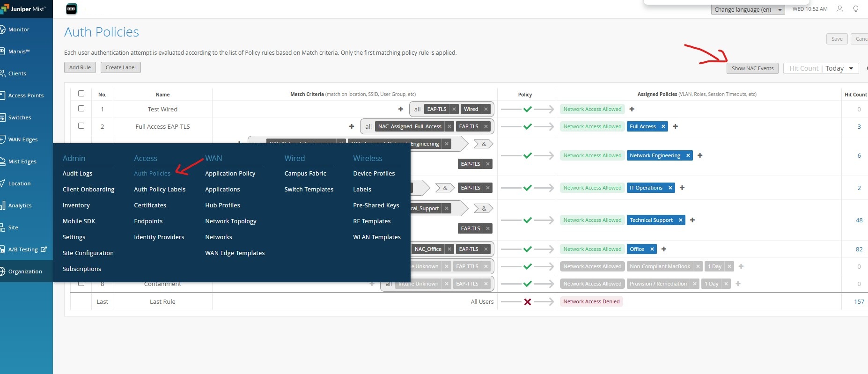Open the user account icon
This screenshot has height=374, width=868.
tap(840, 9)
